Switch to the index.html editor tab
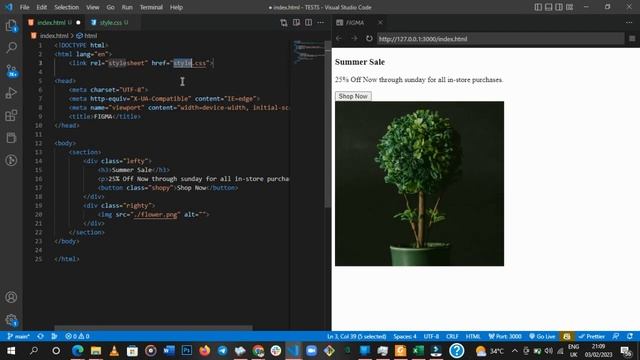640x360 pixels. [54, 22]
